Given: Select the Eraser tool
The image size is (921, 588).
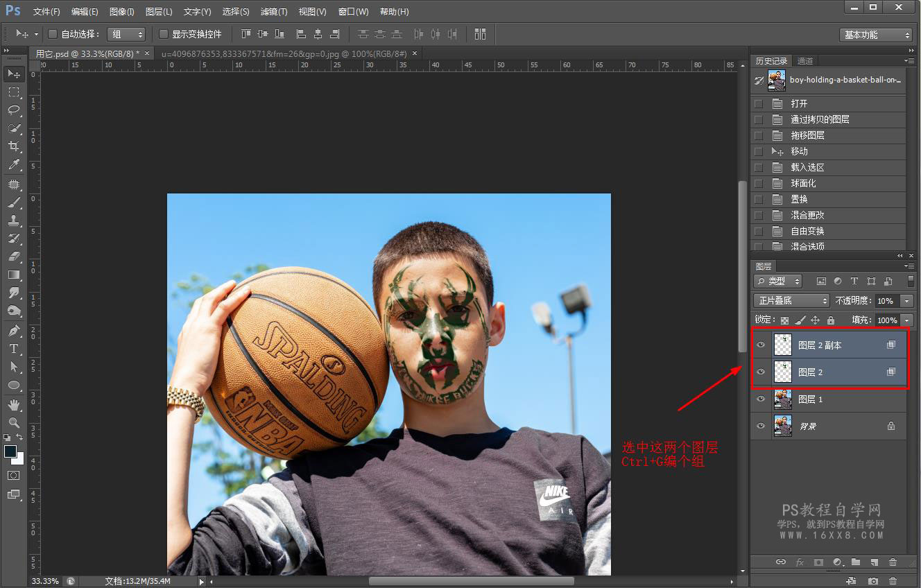Looking at the screenshot, I should (14, 257).
